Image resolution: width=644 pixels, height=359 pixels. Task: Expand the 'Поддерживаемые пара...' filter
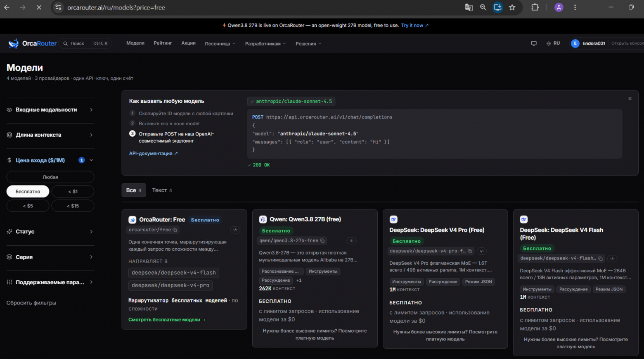[50, 282]
